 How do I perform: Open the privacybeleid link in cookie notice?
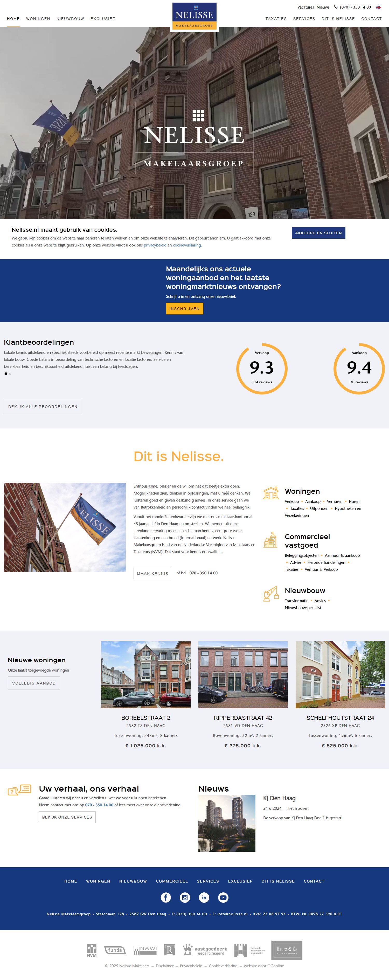(x=155, y=245)
